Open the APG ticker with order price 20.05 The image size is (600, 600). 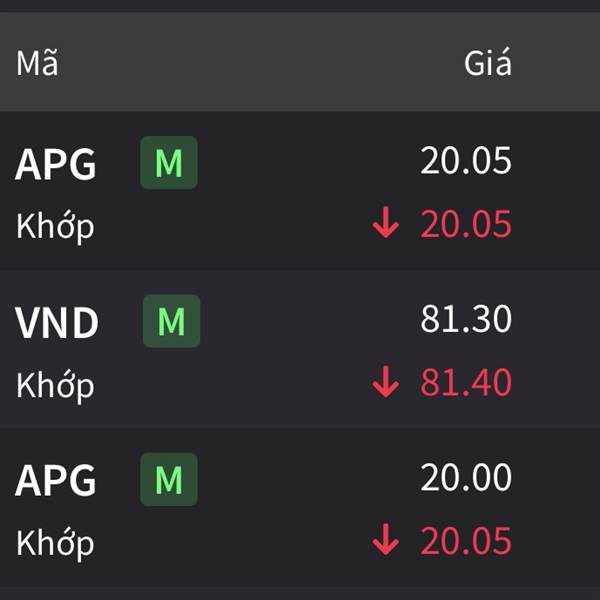[x=55, y=164]
